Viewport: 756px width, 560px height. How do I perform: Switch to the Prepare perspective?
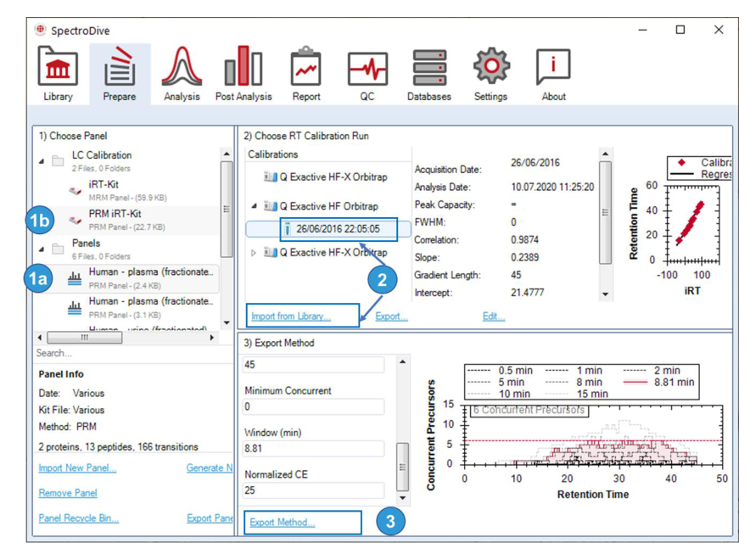click(120, 74)
